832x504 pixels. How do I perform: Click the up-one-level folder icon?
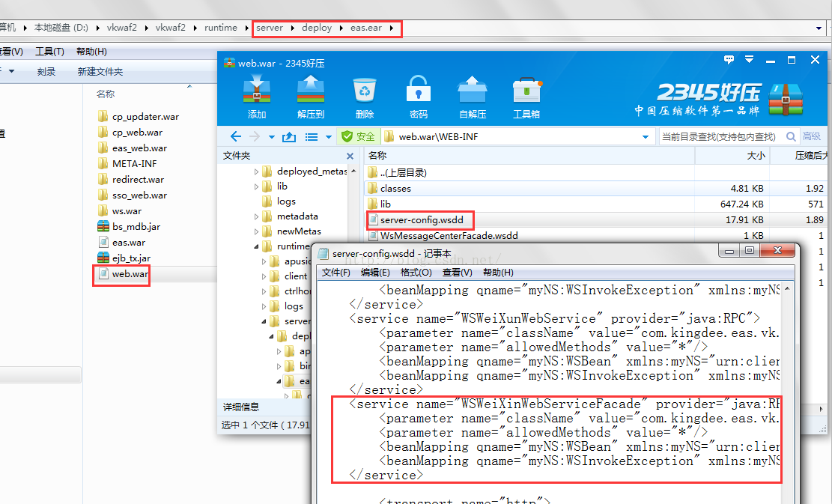click(288, 137)
